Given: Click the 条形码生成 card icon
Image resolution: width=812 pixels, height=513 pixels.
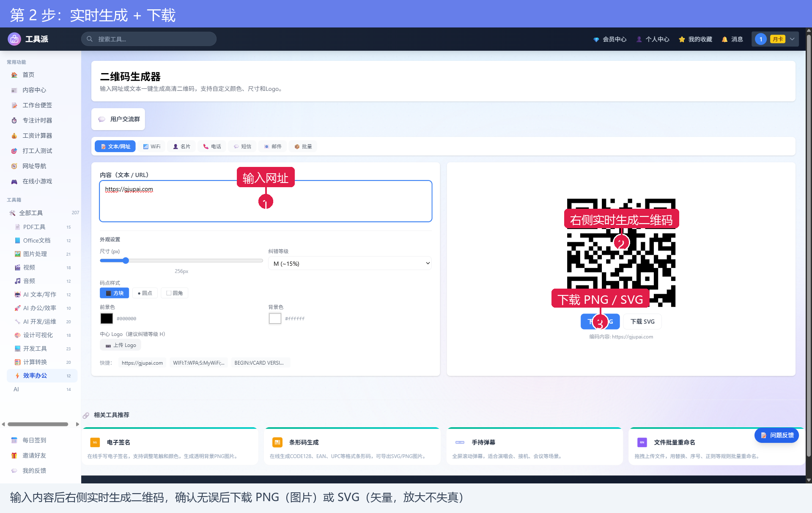Looking at the screenshot, I should (277, 442).
